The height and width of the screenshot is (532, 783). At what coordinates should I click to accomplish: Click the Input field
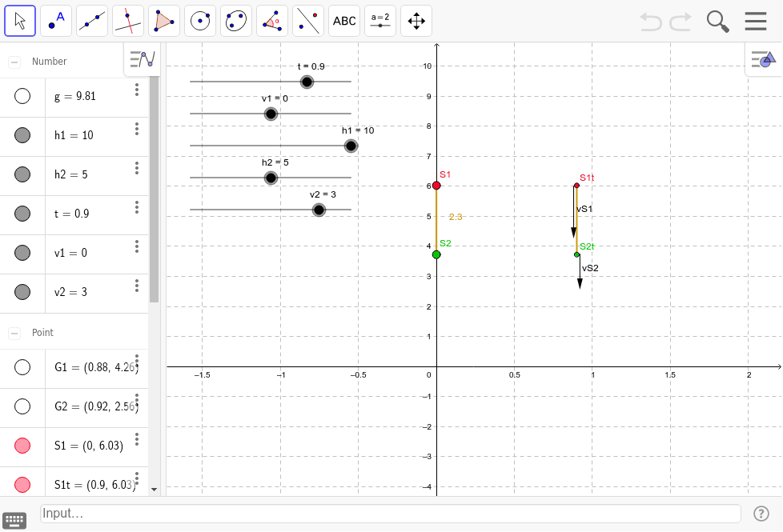[x=391, y=514]
